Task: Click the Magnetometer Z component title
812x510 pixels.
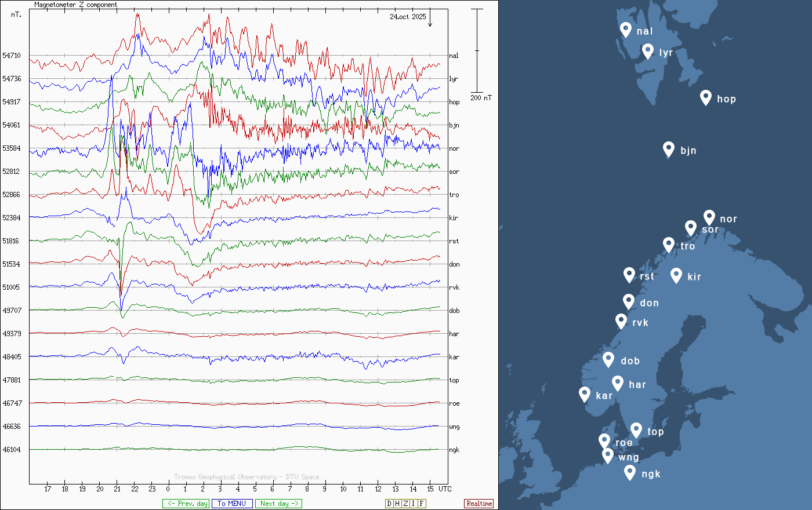Action: click(x=75, y=5)
